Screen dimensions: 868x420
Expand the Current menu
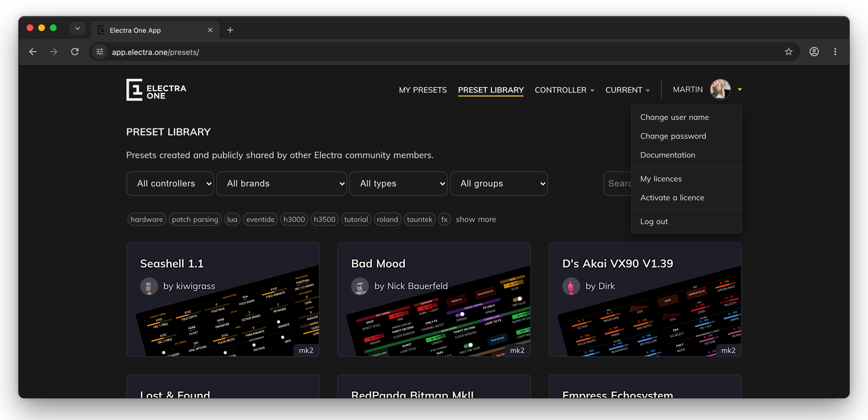627,90
